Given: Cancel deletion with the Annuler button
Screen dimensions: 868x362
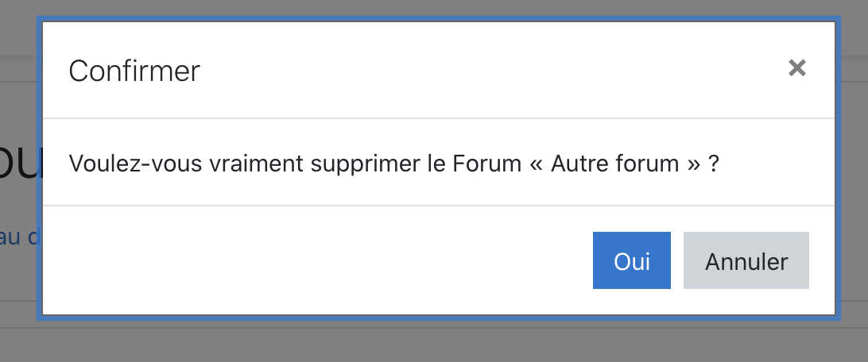Looking at the screenshot, I should (x=746, y=260).
